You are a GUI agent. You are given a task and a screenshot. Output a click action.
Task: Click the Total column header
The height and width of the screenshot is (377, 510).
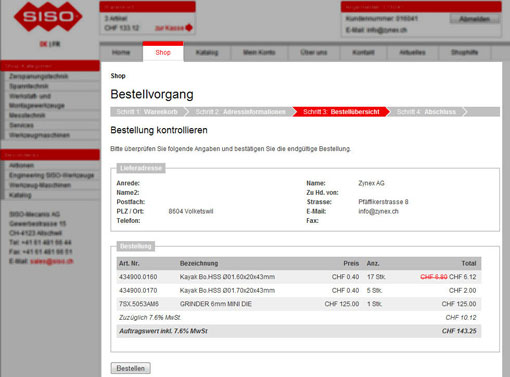coord(469,264)
